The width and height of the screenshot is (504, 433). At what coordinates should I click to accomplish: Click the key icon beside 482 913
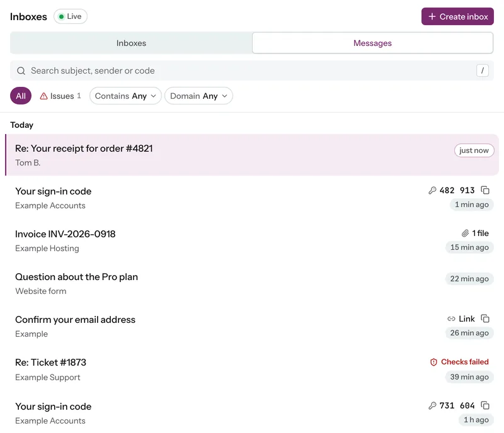tap(432, 191)
